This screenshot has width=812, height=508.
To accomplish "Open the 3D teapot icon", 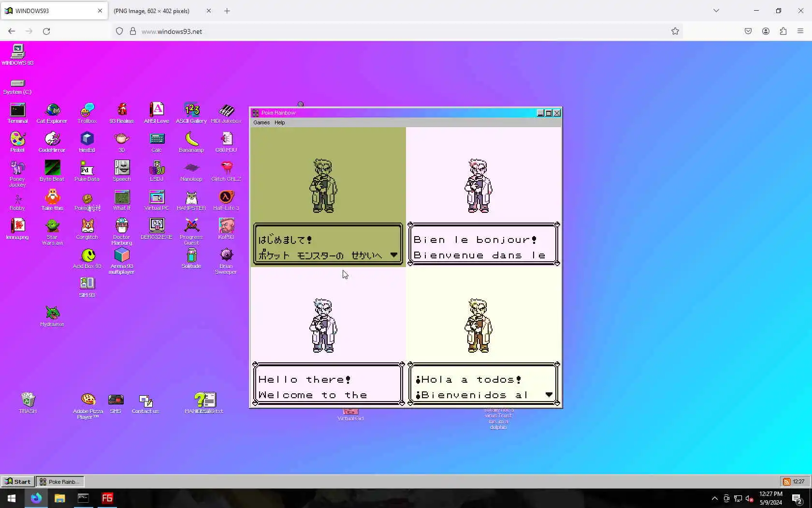I will 122,143.
